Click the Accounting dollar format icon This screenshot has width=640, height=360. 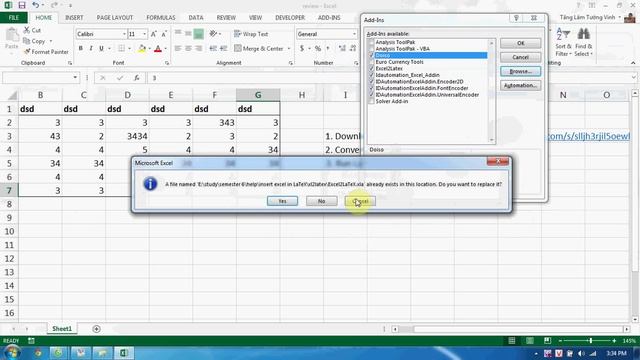click(x=302, y=49)
